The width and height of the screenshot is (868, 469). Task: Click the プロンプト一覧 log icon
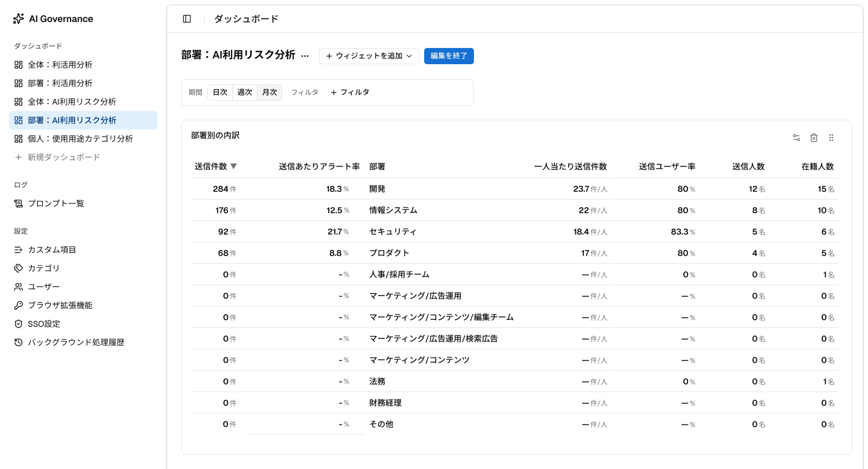click(19, 204)
